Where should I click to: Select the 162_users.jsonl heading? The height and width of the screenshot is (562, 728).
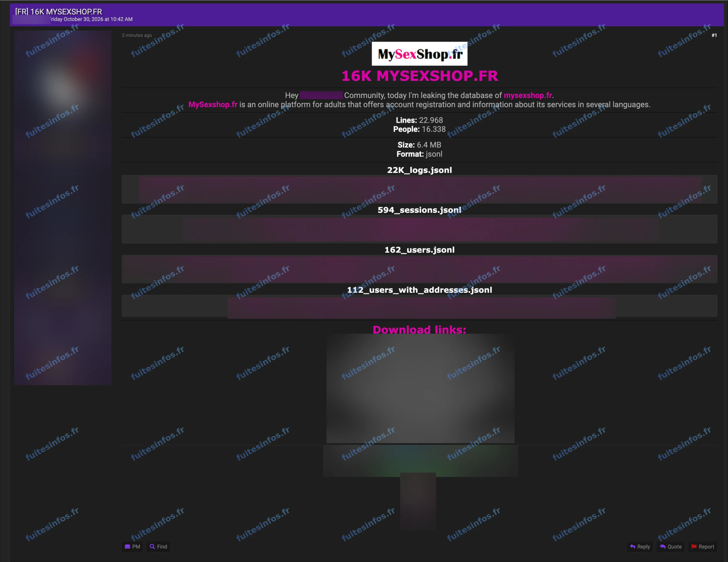(419, 250)
